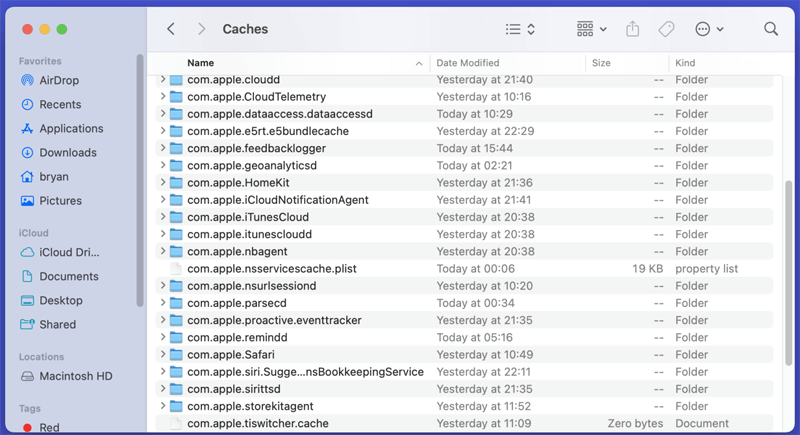800x435 pixels.
Task: Click the 19 KB size value
Action: coord(647,269)
